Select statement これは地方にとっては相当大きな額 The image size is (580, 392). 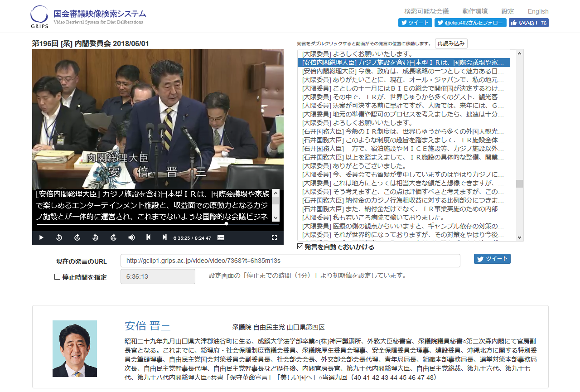click(404, 183)
